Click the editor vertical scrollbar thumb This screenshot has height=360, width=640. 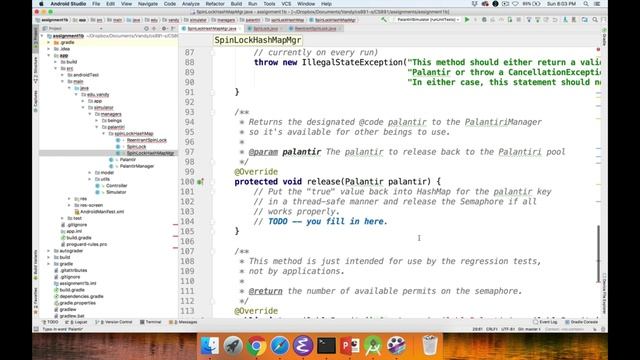599,253
